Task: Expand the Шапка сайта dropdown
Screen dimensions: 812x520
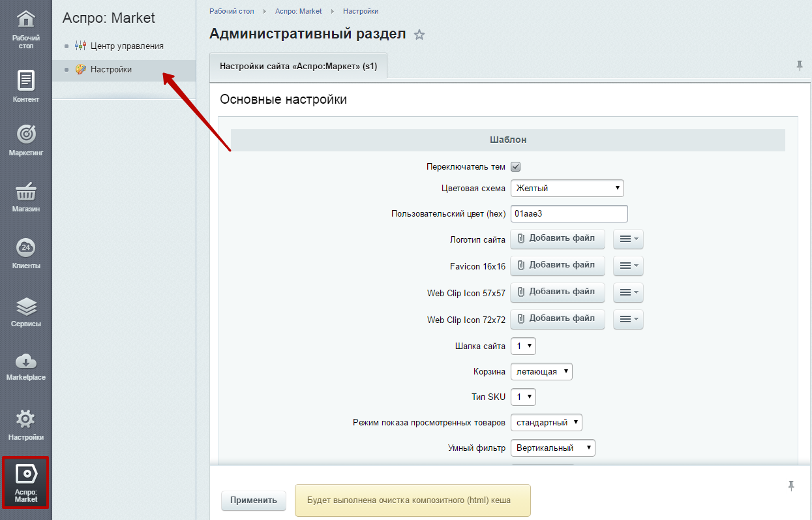Action: point(523,346)
